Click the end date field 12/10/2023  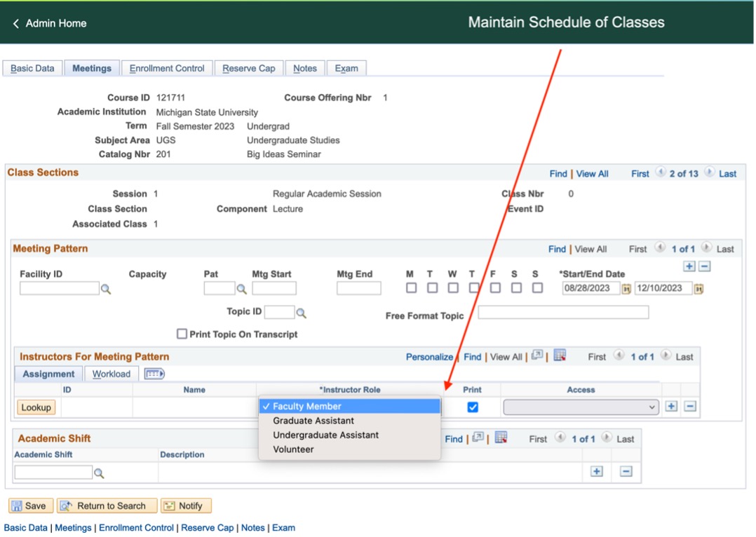663,288
